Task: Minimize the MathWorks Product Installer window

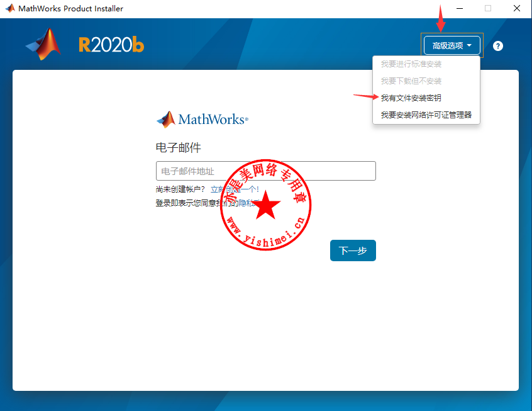Action: (460, 8)
